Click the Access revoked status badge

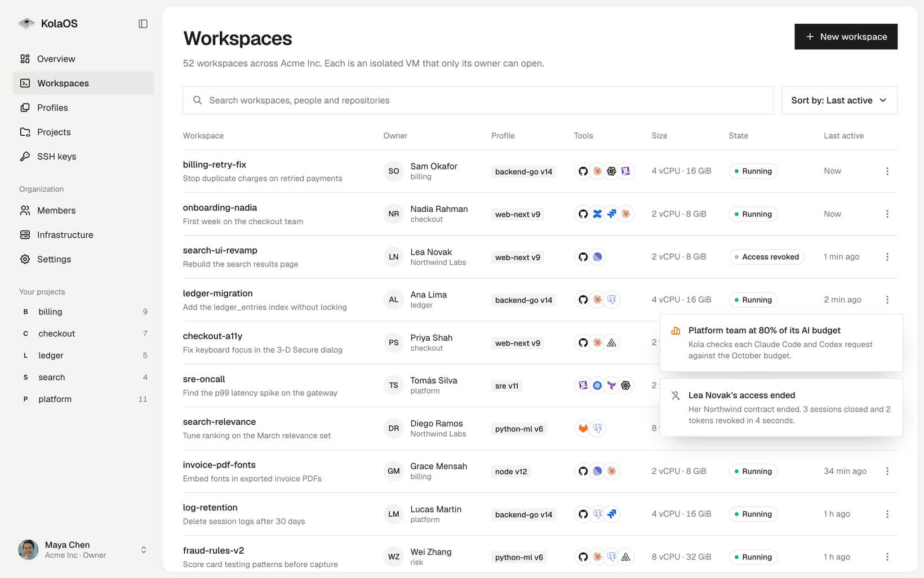pyautogui.click(x=767, y=257)
